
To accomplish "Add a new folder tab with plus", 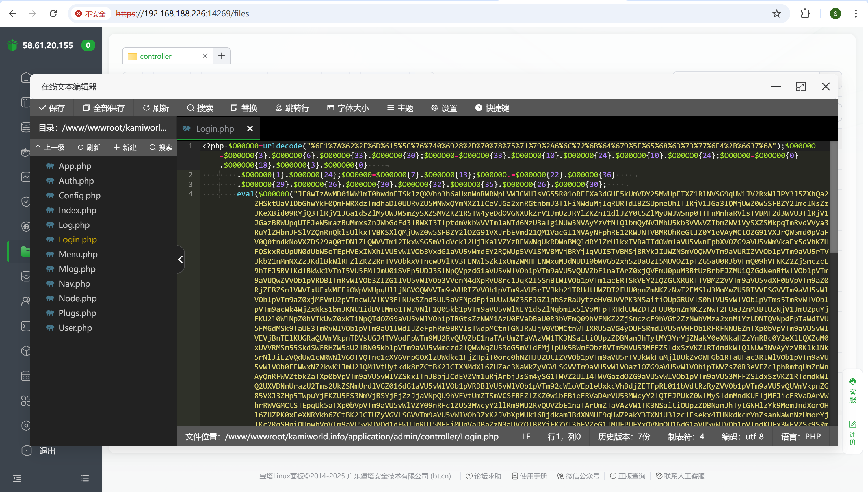I will pyautogui.click(x=222, y=56).
